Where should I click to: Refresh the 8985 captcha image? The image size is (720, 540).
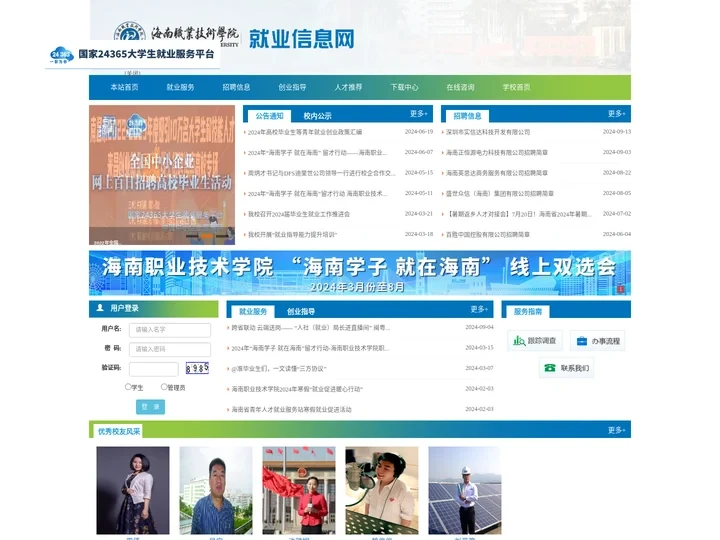coord(197,368)
